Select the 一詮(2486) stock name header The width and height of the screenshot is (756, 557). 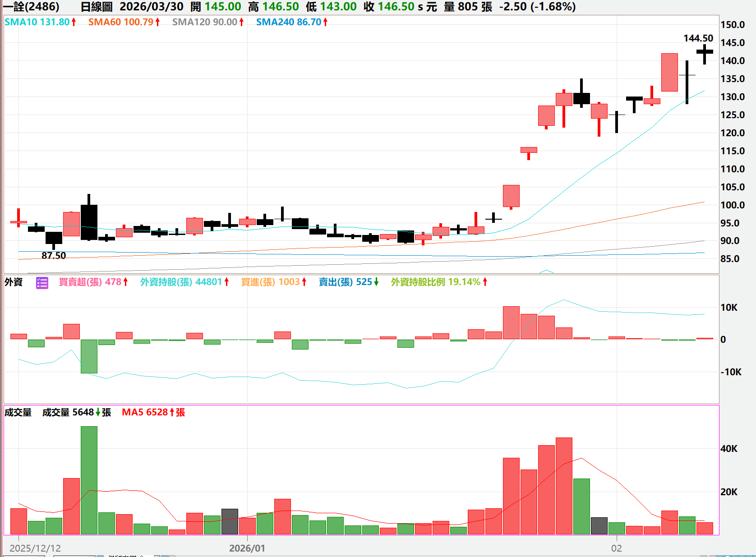[32, 7]
